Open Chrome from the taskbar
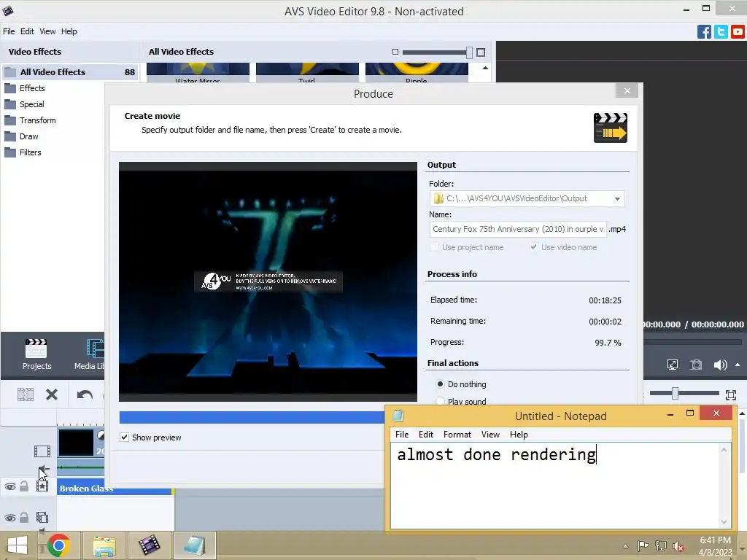 pyautogui.click(x=58, y=545)
